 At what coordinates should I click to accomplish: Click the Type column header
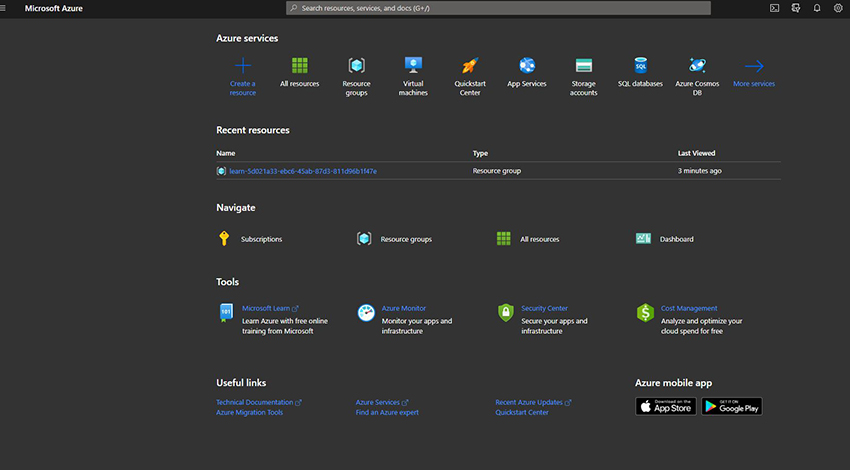(480, 153)
